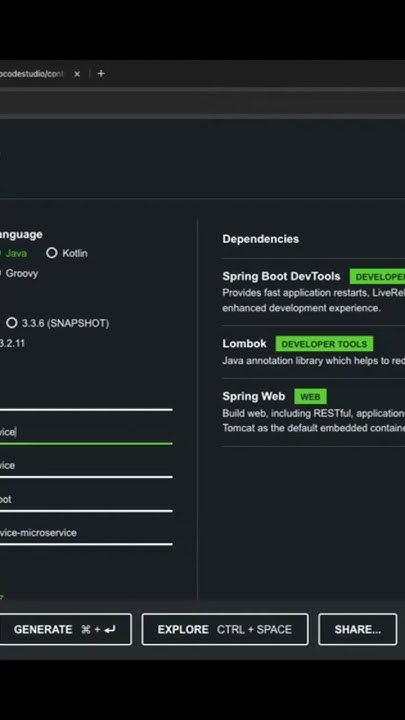Click the Lombok description text
The width and height of the screenshot is (405, 720).
tap(314, 361)
